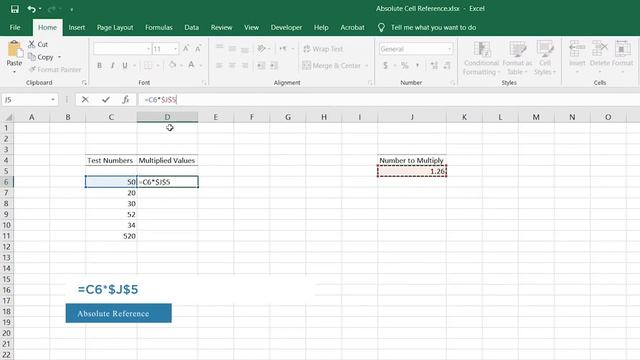Click the Format Painter brush
This screenshot has width=640, height=360.
pos(55,70)
